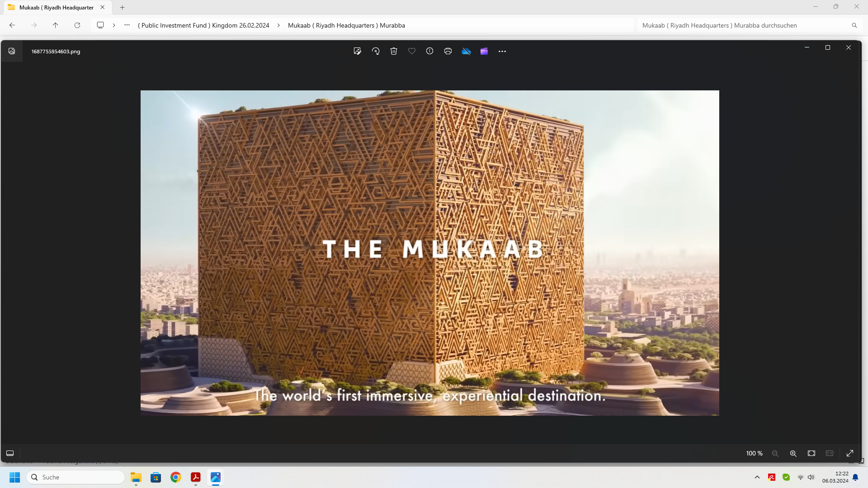This screenshot has height=488, width=868.
Task: Open file info panel icon
Action: point(430,51)
